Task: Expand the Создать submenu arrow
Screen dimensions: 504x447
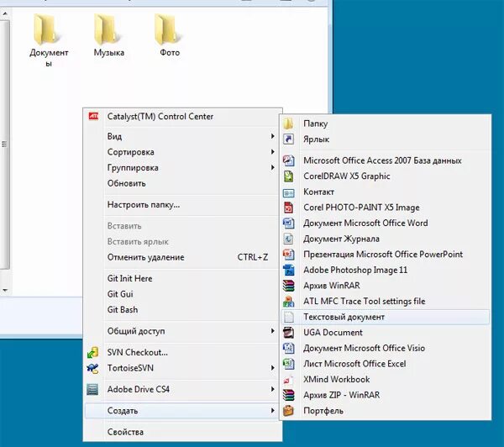Action: tap(272, 411)
